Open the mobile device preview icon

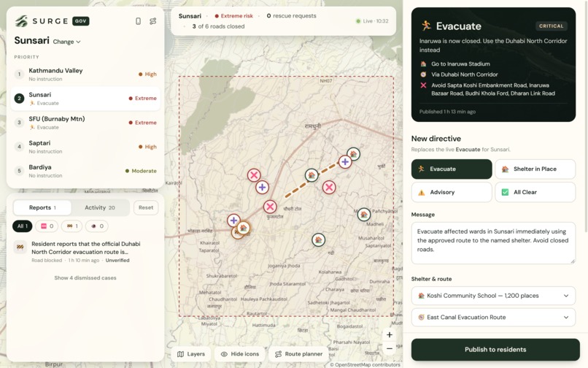138,21
